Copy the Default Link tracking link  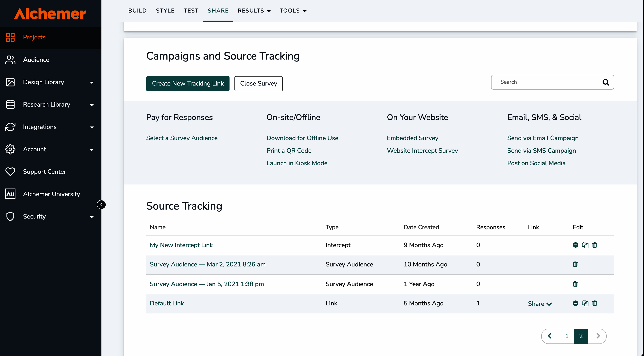pyautogui.click(x=585, y=303)
